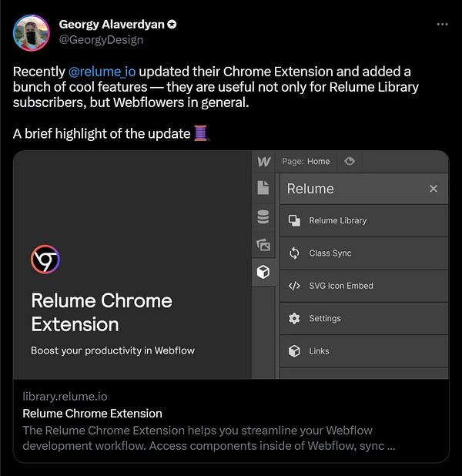The width and height of the screenshot is (462, 476).
Task: Click the Page: Home selector
Action: tap(306, 162)
